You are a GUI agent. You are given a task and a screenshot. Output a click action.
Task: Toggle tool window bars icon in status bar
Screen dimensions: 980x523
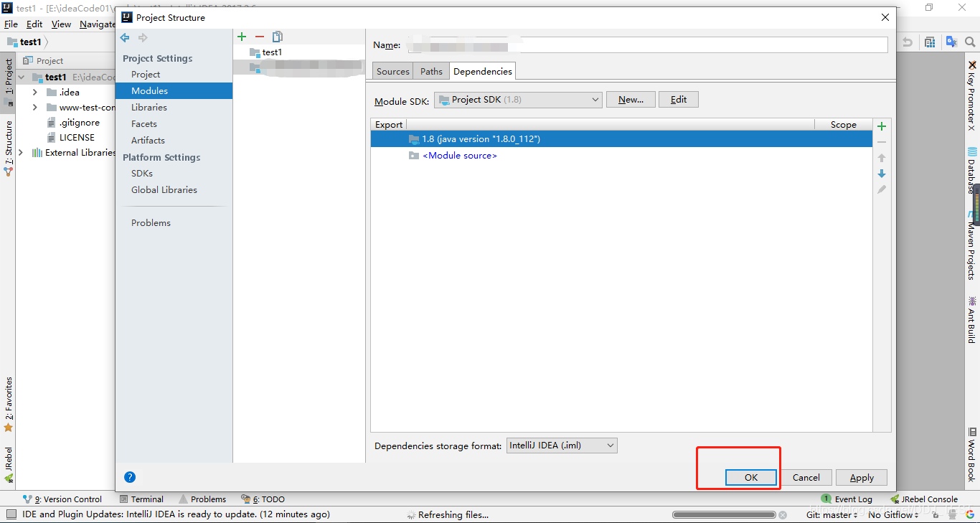coord(11,514)
